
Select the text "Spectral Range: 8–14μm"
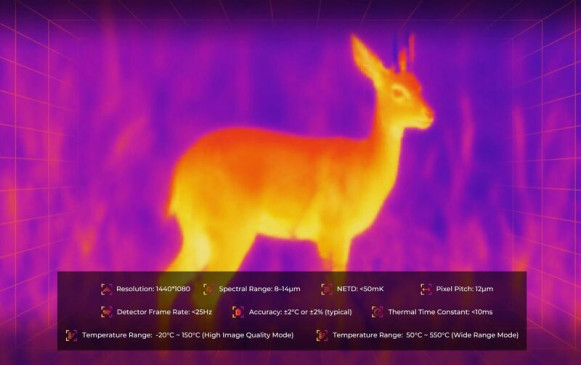(x=259, y=289)
